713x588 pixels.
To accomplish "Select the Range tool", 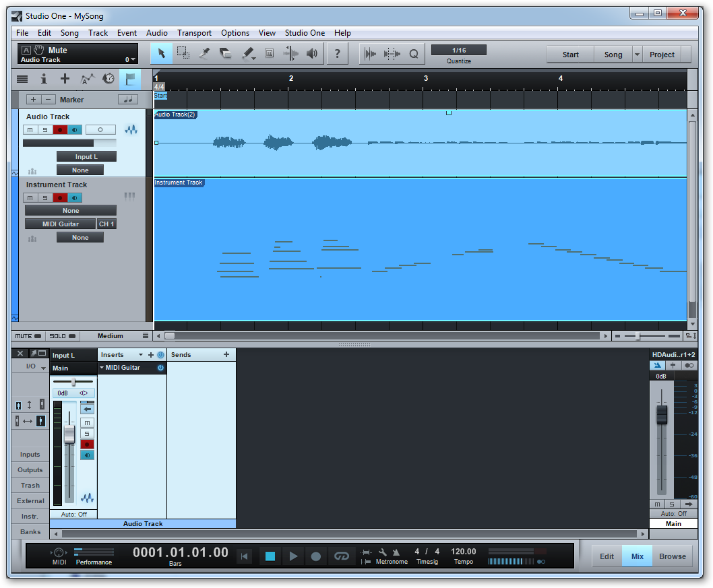I will 183,54.
